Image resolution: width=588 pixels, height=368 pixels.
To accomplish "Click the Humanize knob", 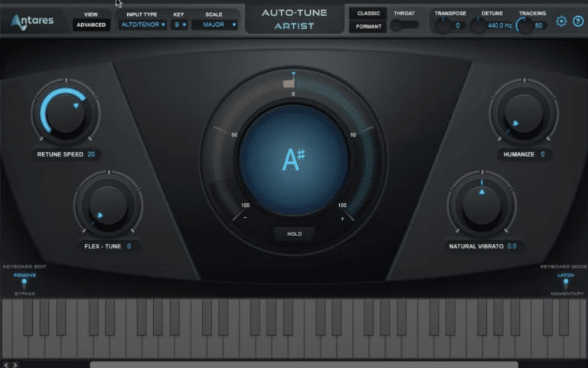I will click(524, 112).
